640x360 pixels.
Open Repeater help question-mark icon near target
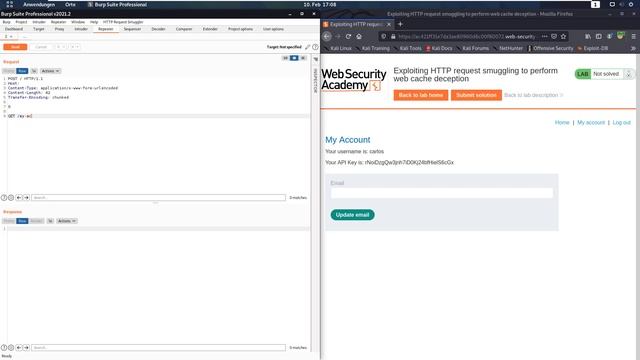pyautogui.click(x=315, y=47)
